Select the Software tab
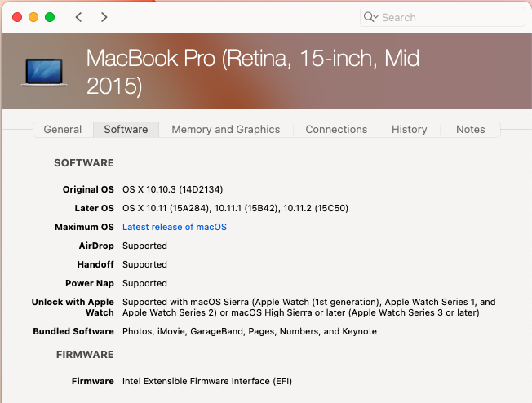The image size is (532, 403). pos(126,130)
